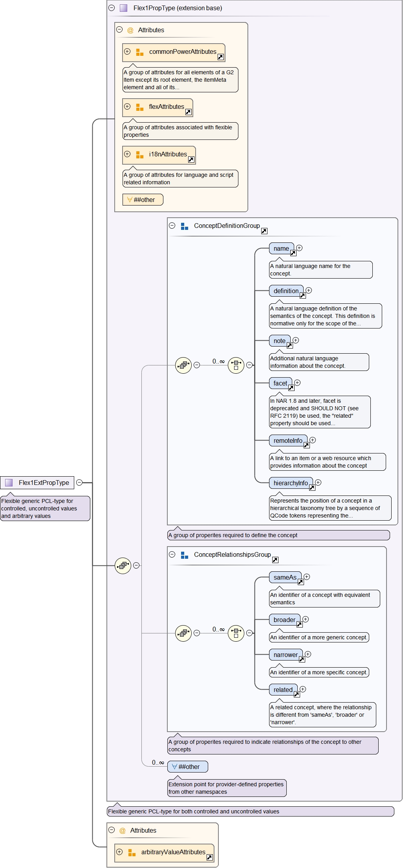The width and height of the screenshot is (403, 868).
Task: Click the blue ##other wildcard element
Action: pos(188,767)
